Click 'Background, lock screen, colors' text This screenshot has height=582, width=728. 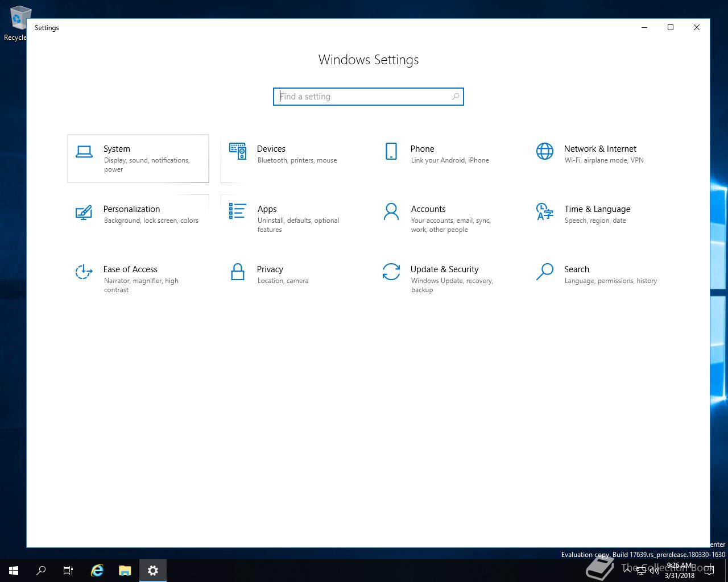tap(151, 221)
